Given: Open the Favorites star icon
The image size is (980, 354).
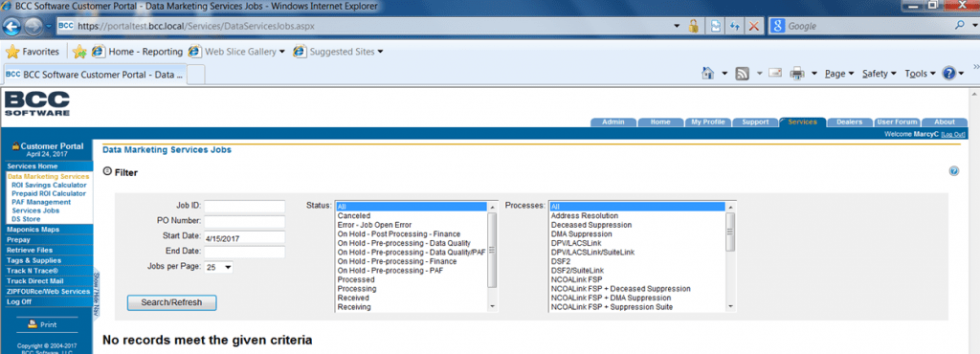Looking at the screenshot, I should point(12,52).
